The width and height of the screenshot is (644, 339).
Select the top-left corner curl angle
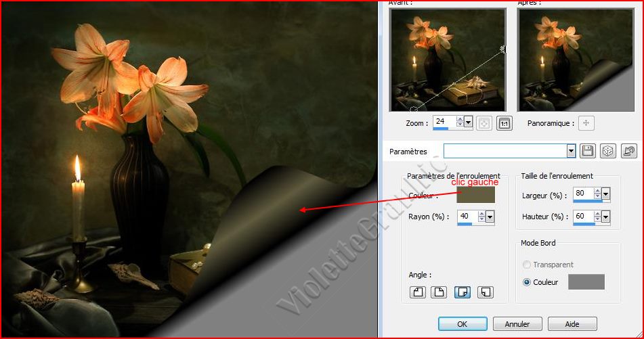418,292
